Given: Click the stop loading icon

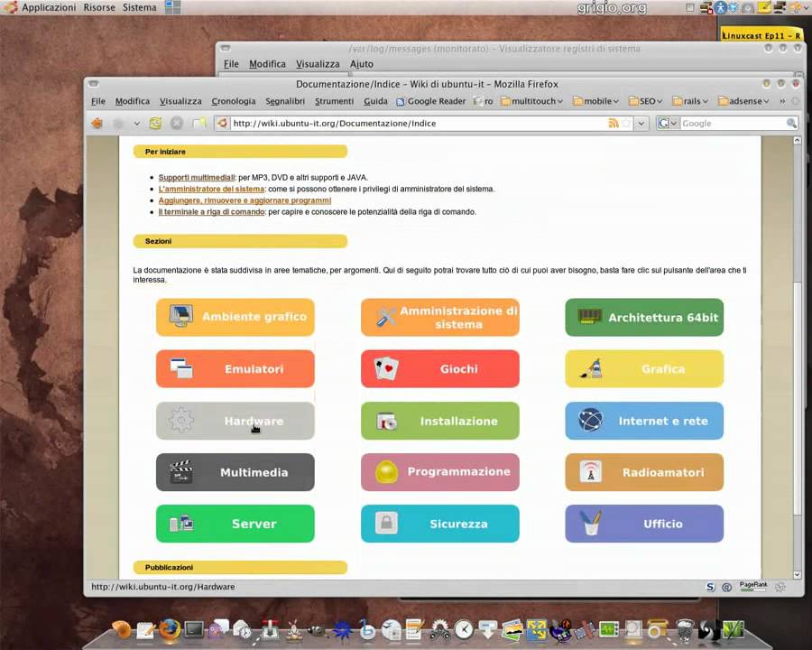Looking at the screenshot, I should click(x=177, y=124).
